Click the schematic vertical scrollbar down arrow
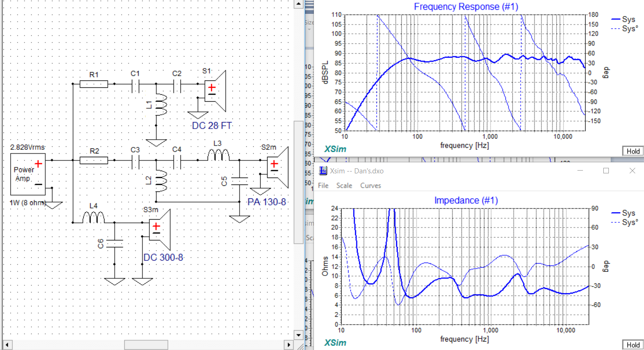 click(299, 335)
